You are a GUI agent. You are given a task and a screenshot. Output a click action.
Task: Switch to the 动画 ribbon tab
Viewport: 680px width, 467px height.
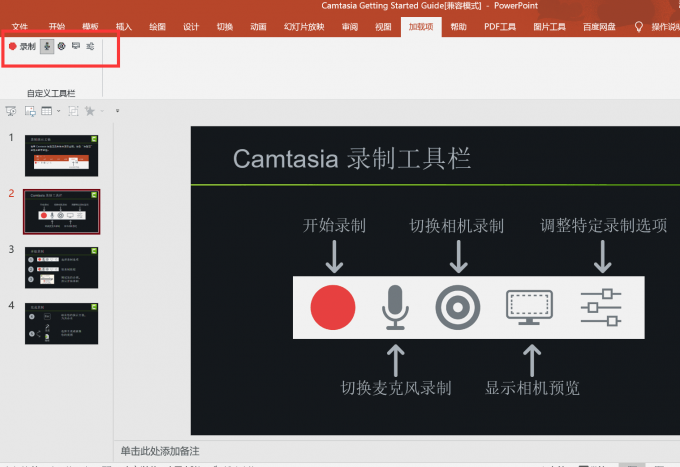[258, 27]
